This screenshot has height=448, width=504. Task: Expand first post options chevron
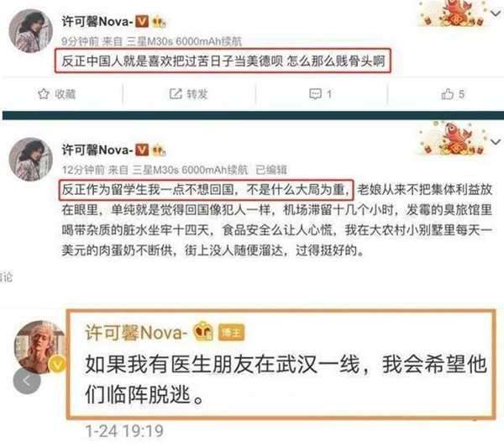(x=496, y=13)
